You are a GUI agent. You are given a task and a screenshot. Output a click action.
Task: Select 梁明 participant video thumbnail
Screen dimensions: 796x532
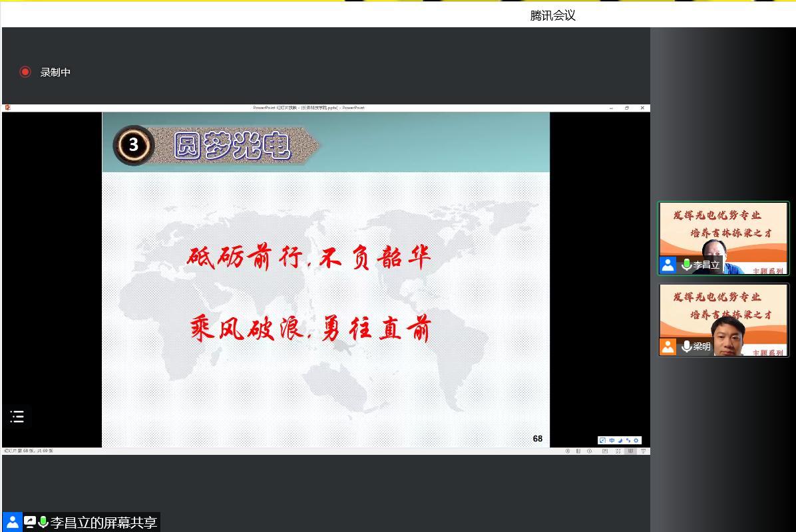pos(723,320)
